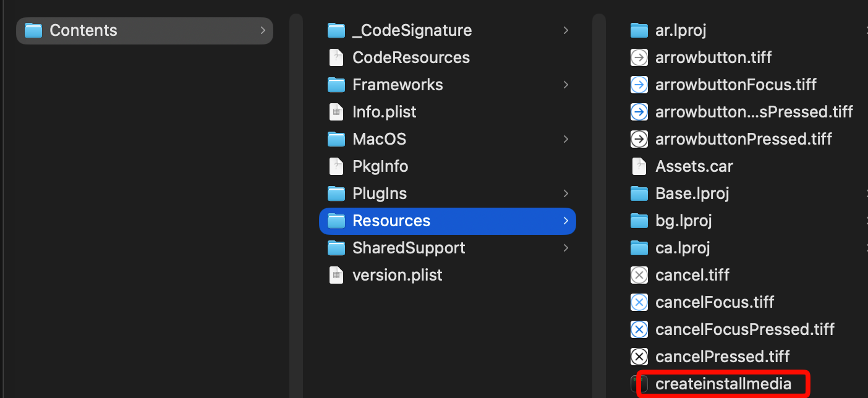
Task: Select the Resources folder
Action: click(391, 221)
